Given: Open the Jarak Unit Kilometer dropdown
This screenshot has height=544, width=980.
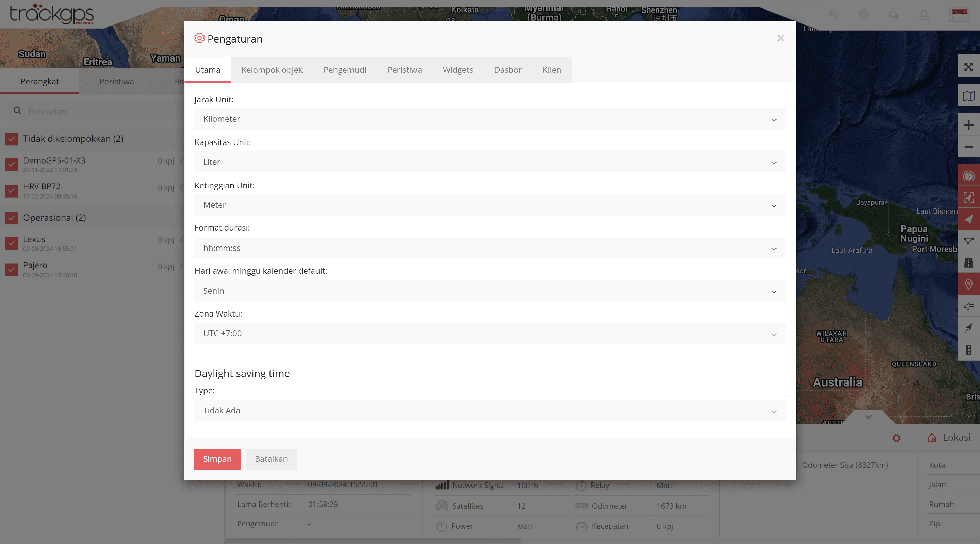Looking at the screenshot, I should click(x=490, y=119).
